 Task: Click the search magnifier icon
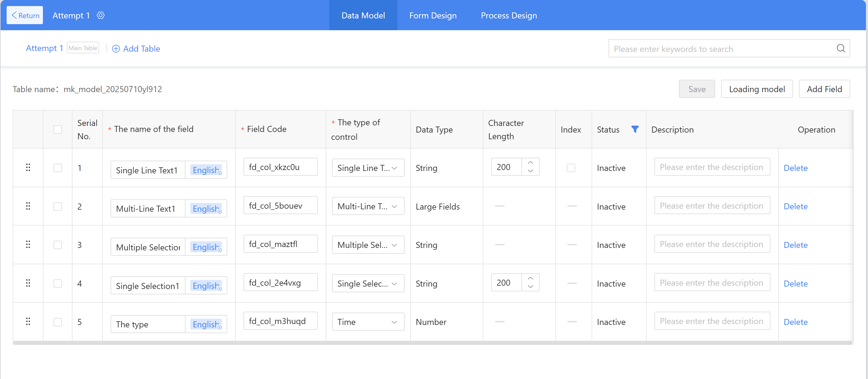pyautogui.click(x=841, y=49)
